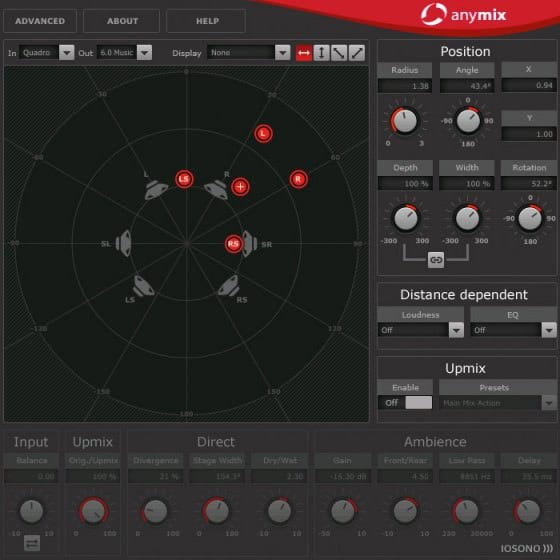Image resolution: width=560 pixels, height=560 pixels.
Task: Click the Y value field 1.00
Action: click(x=529, y=134)
